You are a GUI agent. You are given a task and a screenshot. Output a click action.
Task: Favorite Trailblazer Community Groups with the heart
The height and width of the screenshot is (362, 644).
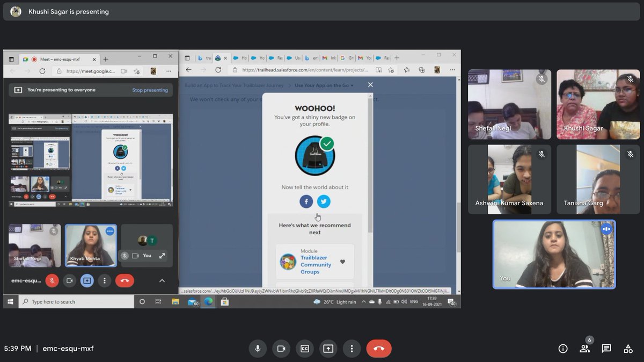[x=342, y=262]
